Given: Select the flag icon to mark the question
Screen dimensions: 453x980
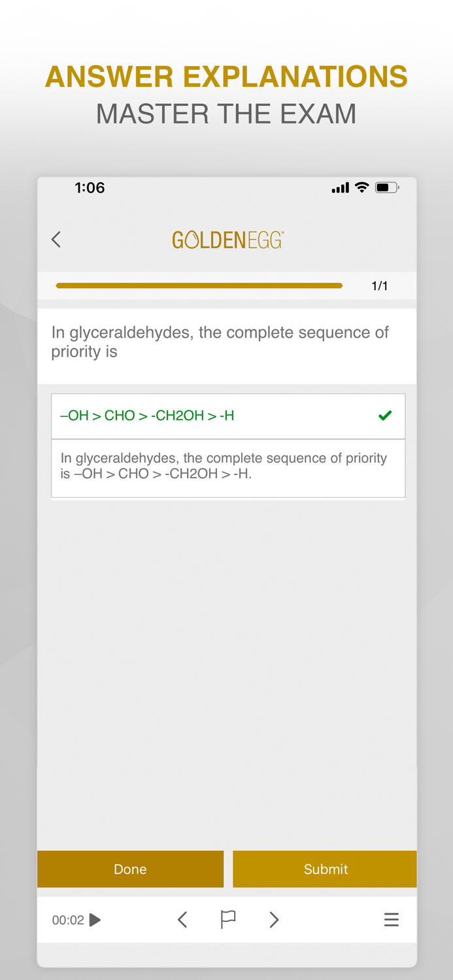Looking at the screenshot, I should 227,919.
